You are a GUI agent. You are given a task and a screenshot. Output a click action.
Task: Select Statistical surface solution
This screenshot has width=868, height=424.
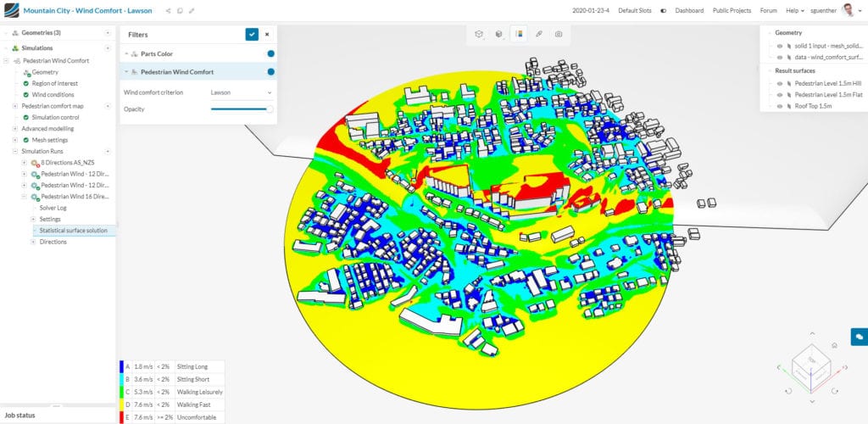(x=74, y=231)
